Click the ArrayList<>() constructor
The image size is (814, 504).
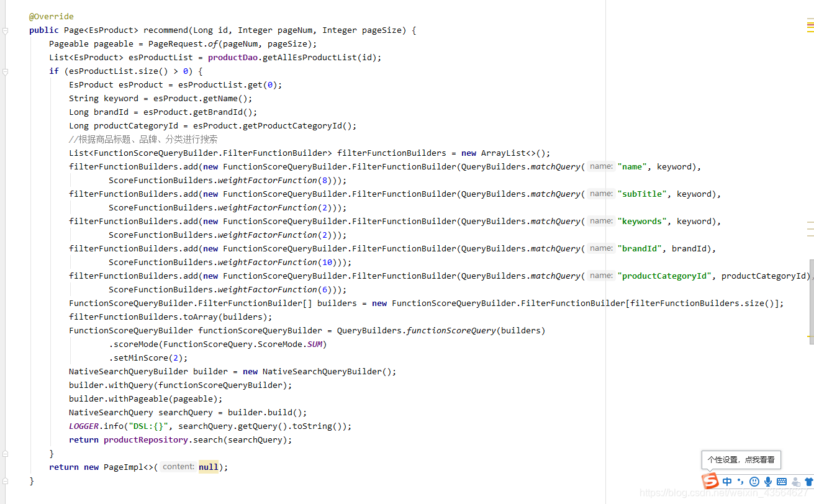[513, 153]
